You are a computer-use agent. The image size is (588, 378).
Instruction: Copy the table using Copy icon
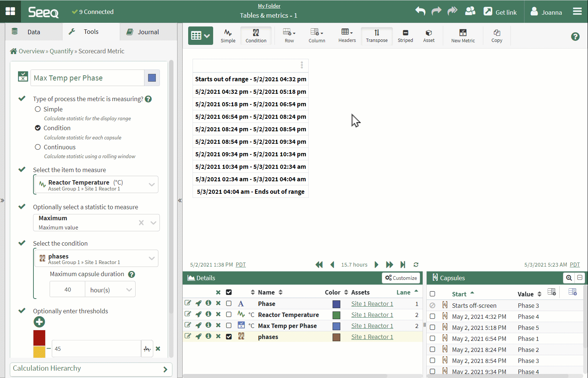496,36
